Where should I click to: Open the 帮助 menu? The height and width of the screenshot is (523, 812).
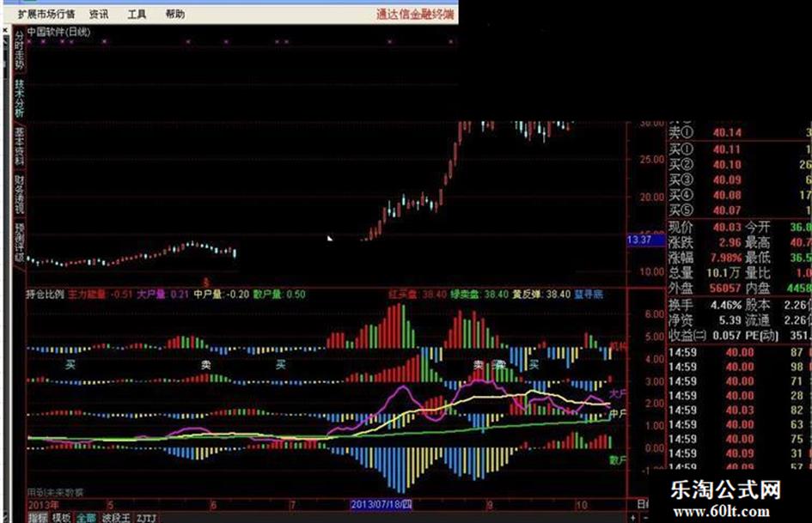tap(175, 14)
